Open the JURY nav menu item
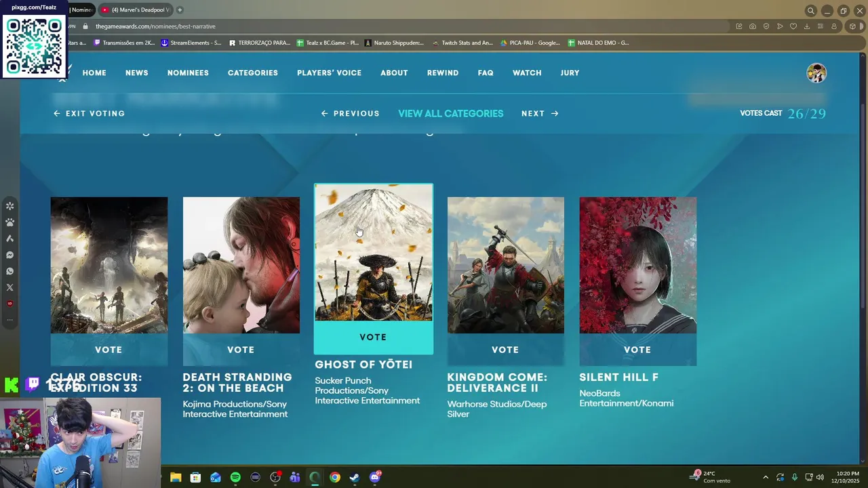Screen dimensions: 868x488 click(570, 73)
